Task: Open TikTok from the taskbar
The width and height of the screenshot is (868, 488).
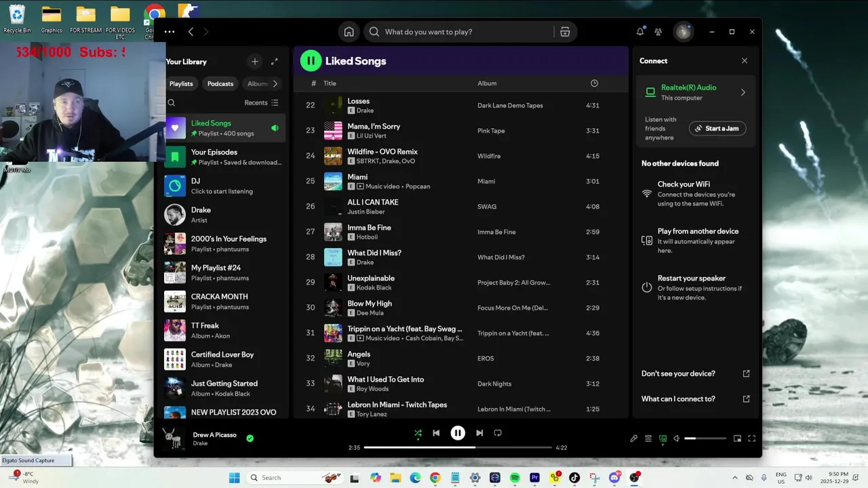Action: coord(574,478)
